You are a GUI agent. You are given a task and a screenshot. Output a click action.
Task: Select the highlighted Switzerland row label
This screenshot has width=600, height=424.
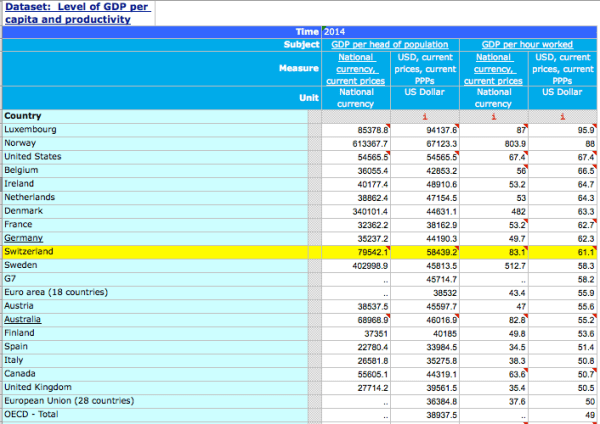point(29,252)
